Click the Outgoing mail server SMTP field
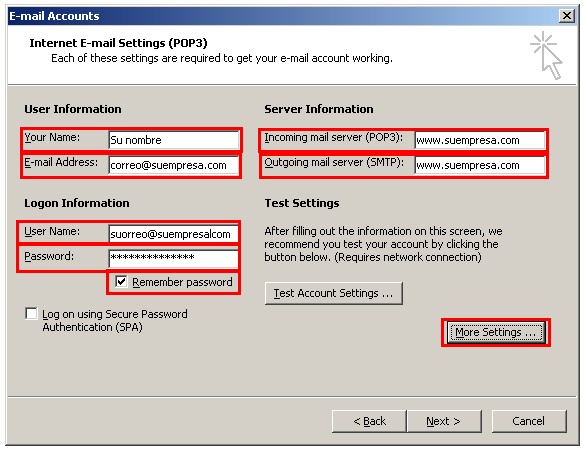 click(480, 165)
